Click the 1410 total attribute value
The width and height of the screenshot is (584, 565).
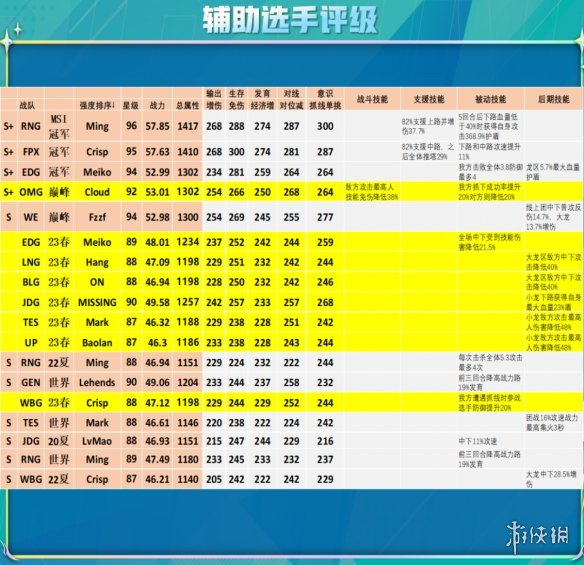click(187, 152)
